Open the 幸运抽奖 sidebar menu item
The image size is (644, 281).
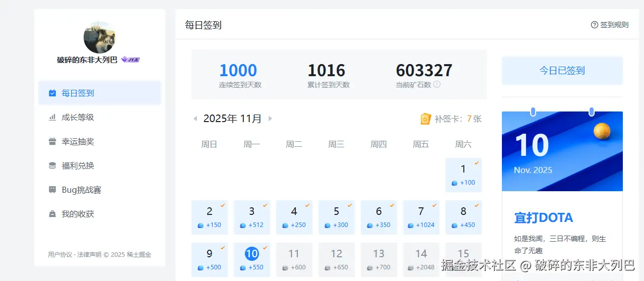click(x=100, y=141)
